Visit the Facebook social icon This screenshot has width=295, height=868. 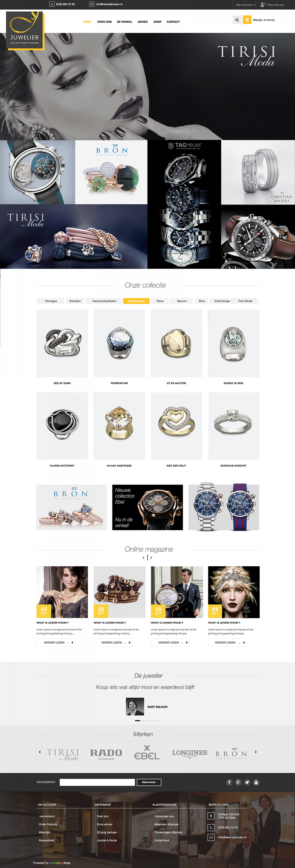[229, 782]
